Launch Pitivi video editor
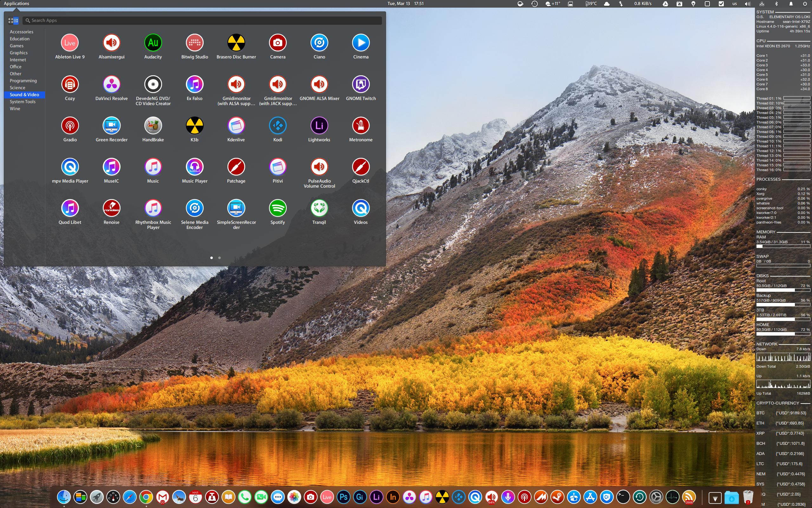812x508 pixels. coord(278,171)
